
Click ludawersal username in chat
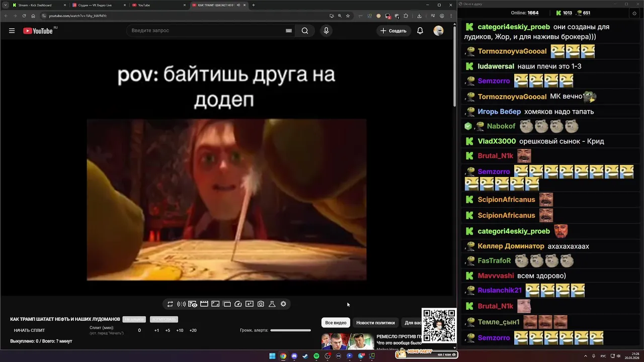click(496, 66)
